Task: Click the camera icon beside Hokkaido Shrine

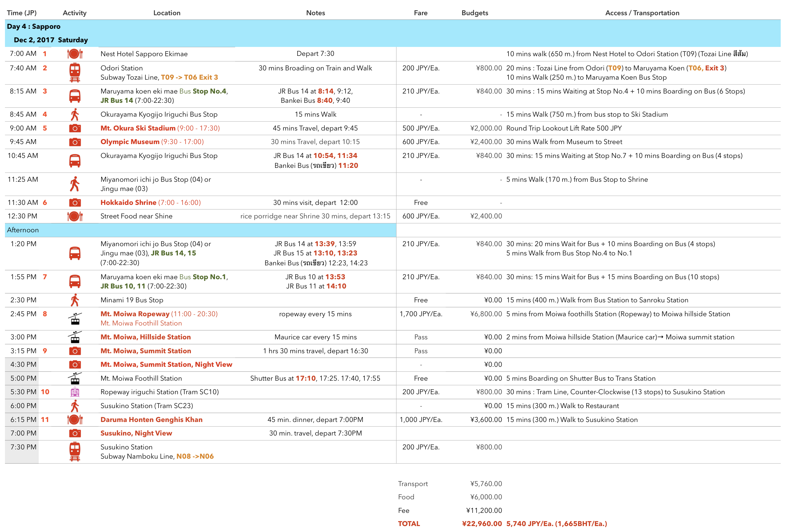Action: click(x=75, y=203)
